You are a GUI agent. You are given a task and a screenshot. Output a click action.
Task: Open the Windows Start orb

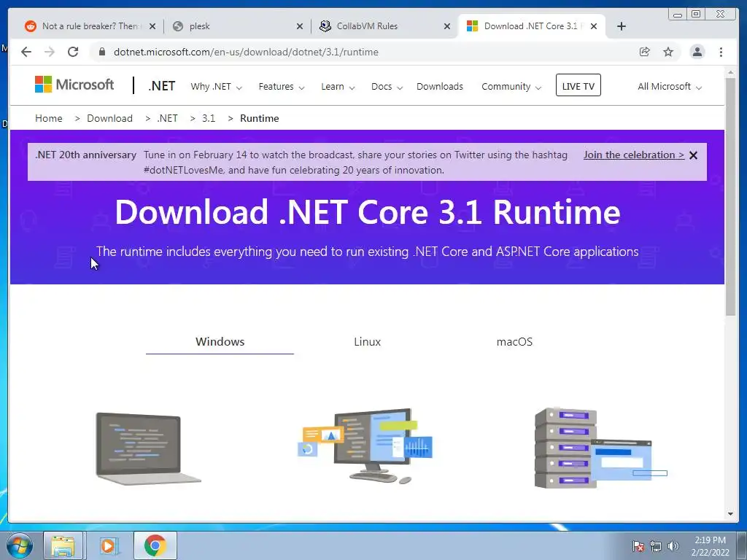click(20, 545)
